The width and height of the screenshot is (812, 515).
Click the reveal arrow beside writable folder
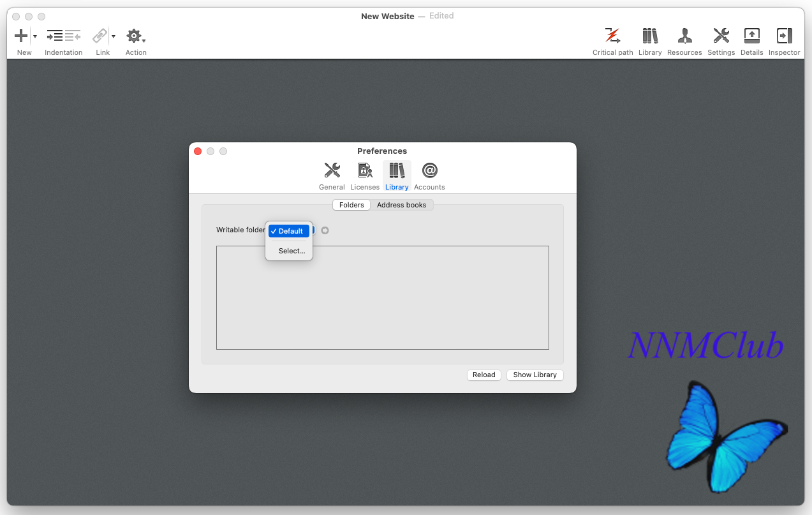pyautogui.click(x=325, y=230)
